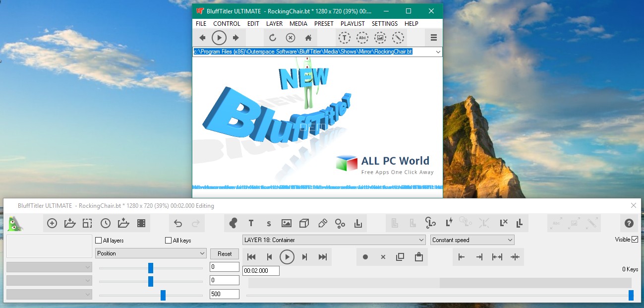Undo the last edit

pyautogui.click(x=178, y=223)
